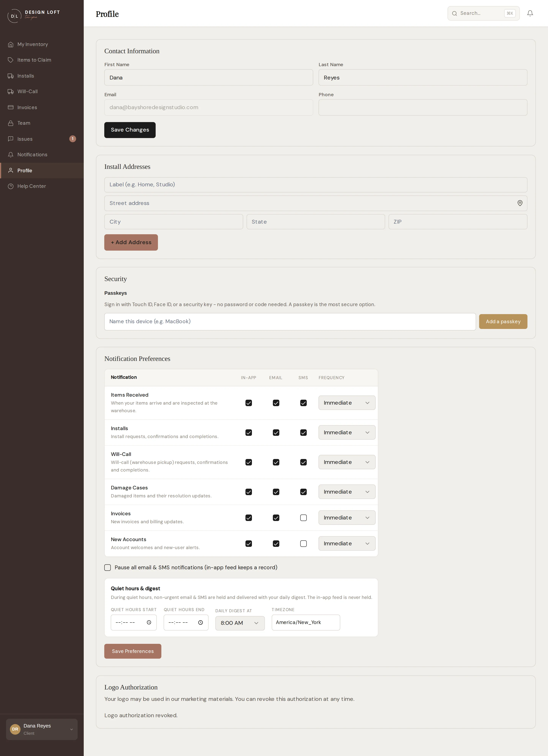Open Help Center
Screen dimensions: 548x756
(x=42, y=186)
